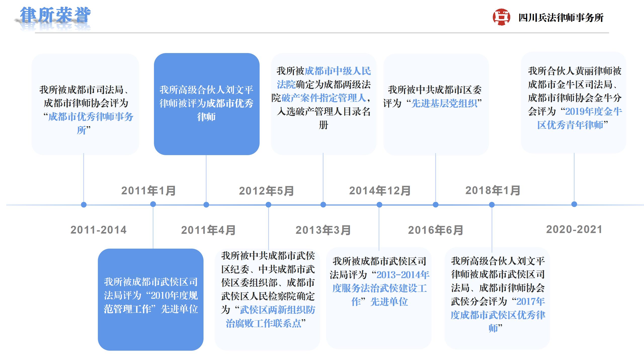644x362 pixels.
Task: Select the card about 破产案件指定管理人
Action: click(x=324, y=104)
